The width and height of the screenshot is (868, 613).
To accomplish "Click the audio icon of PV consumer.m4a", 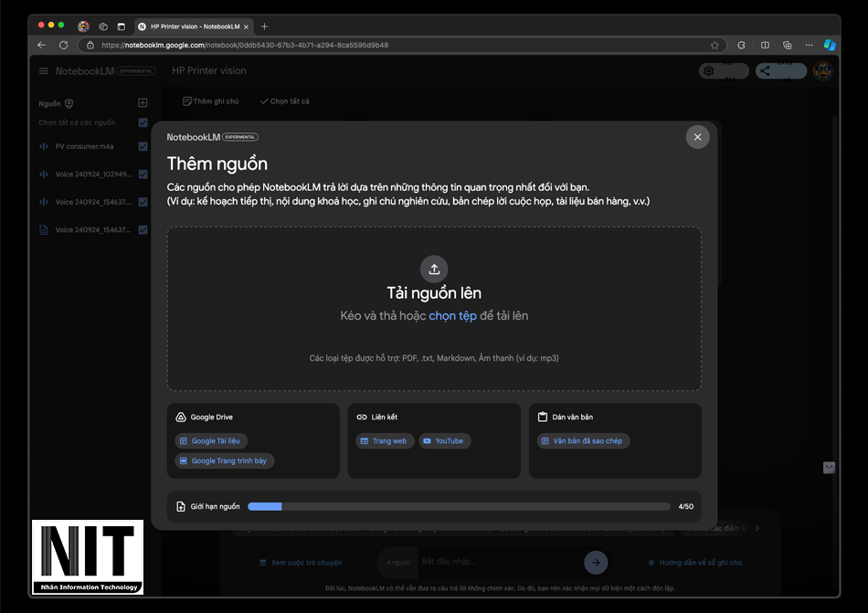I will coord(44,146).
